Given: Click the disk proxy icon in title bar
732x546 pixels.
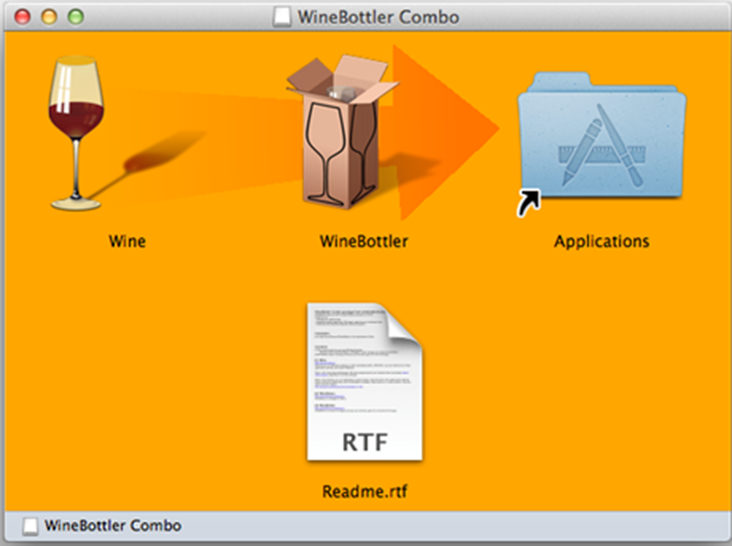Looking at the screenshot, I should (282, 17).
